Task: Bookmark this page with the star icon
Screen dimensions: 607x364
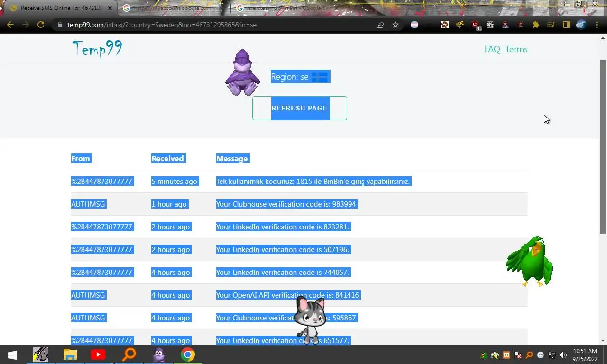Action: point(395,25)
